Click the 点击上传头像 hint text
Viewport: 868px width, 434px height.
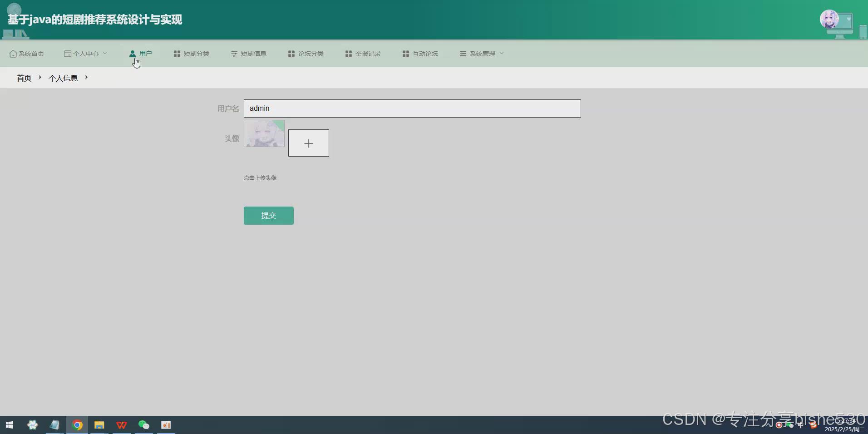[x=260, y=178]
